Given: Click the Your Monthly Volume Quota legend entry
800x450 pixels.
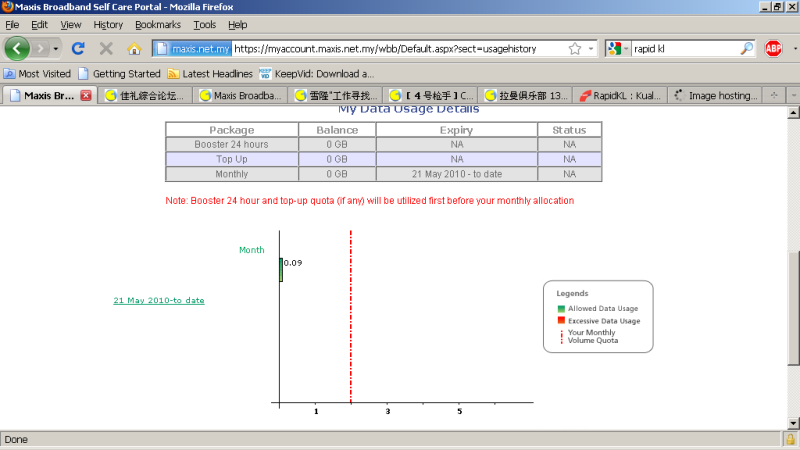Looking at the screenshot, I should coord(588,336).
